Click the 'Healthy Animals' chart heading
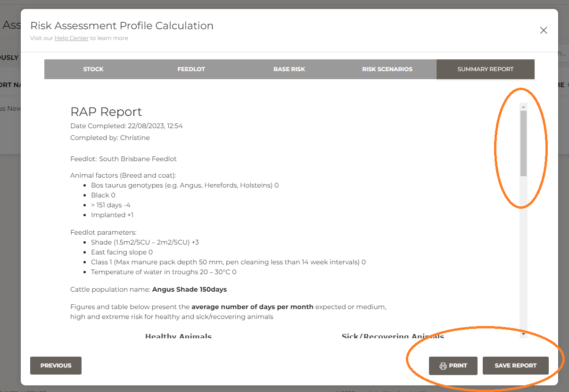 pos(178,336)
